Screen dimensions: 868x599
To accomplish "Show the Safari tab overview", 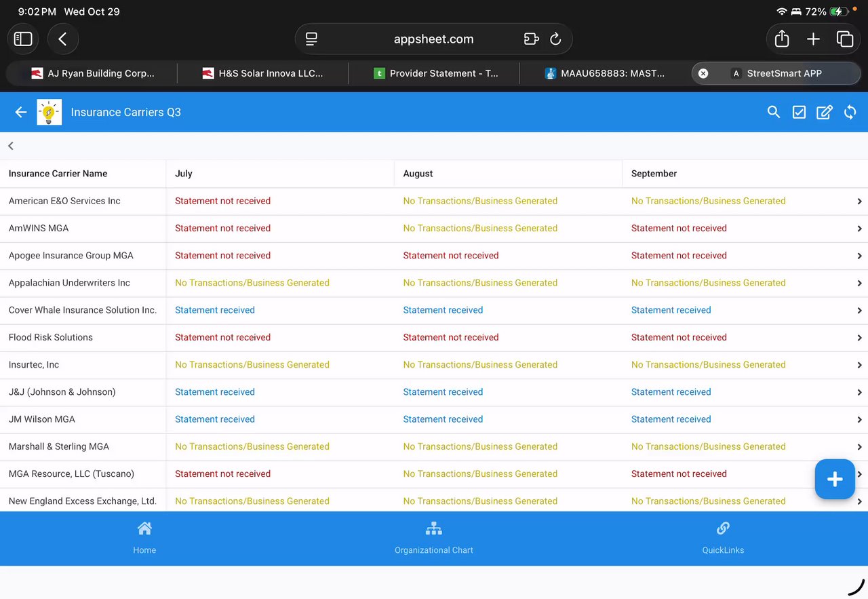I will click(x=844, y=39).
